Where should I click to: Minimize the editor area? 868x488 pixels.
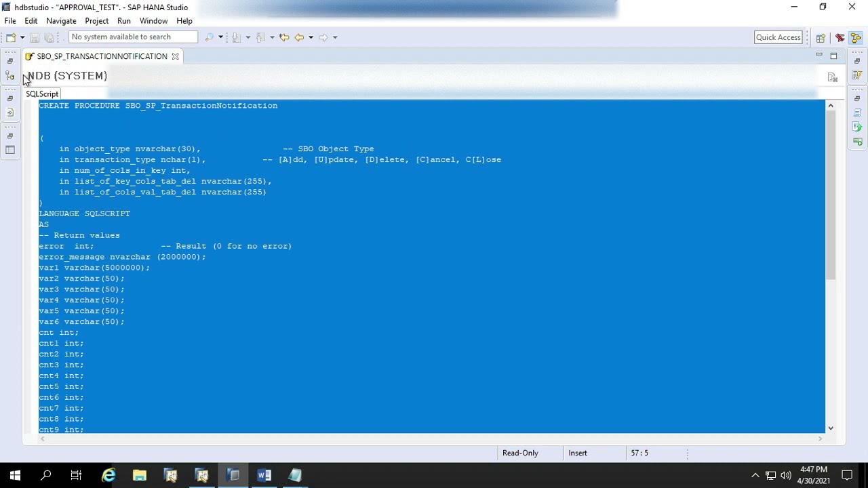click(x=818, y=56)
